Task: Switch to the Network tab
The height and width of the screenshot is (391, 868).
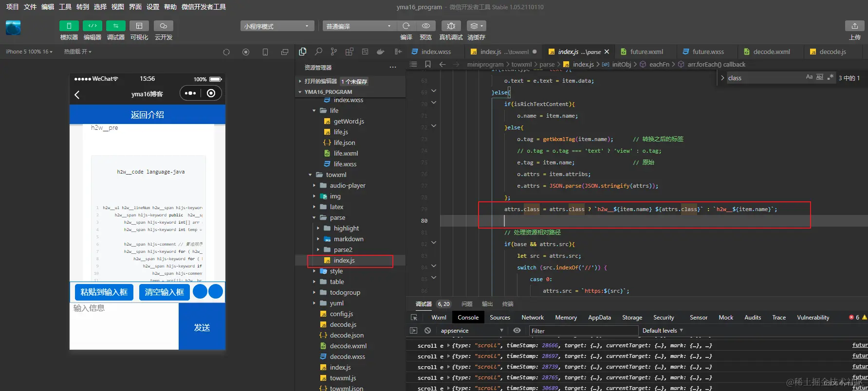Action: (x=533, y=318)
